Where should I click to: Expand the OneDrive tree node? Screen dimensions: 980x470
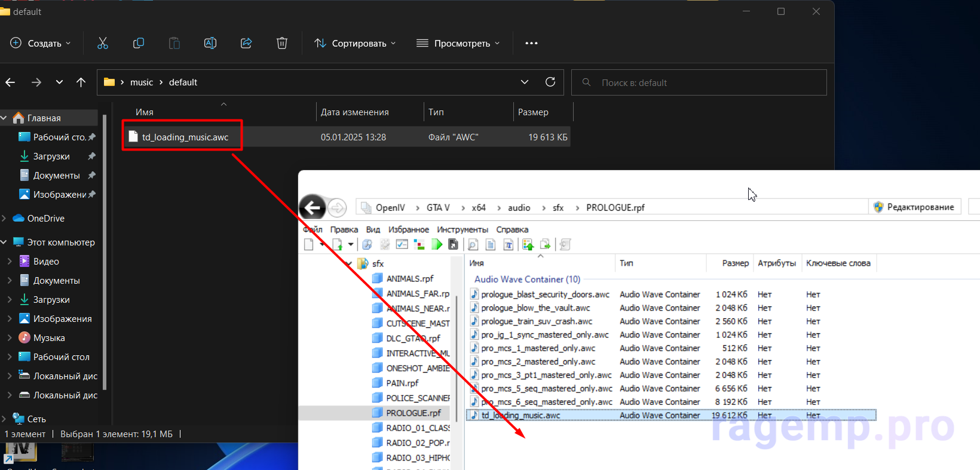click(x=4, y=218)
